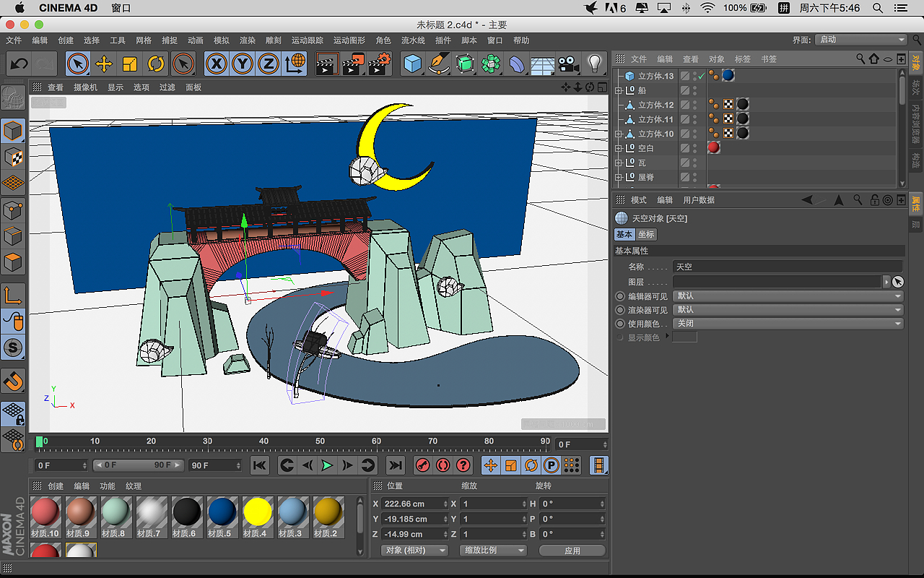Expand the 船 object group
The image size is (924, 578).
619,91
